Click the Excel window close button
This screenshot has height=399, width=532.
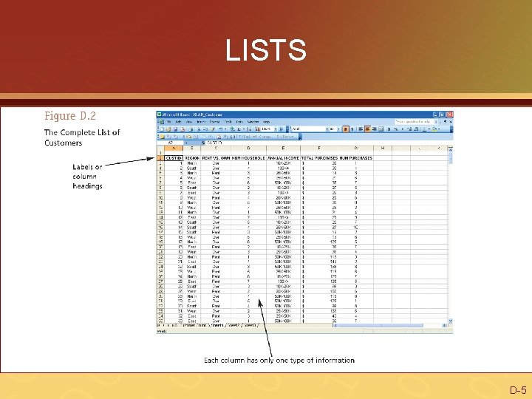tap(450, 115)
